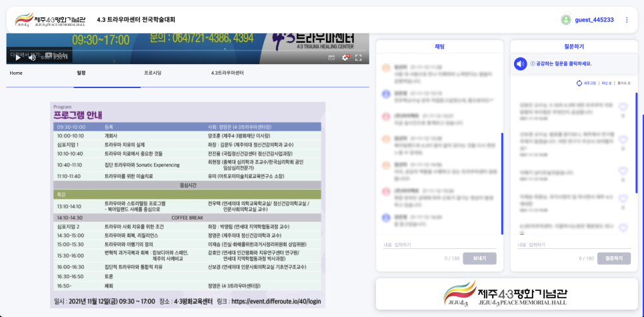The image size is (644, 317).
Task: Open the three-dot more menu
Action: pyautogui.click(x=627, y=20)
